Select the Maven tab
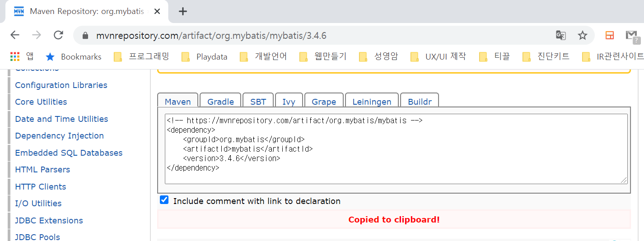 tap(177, 101)
